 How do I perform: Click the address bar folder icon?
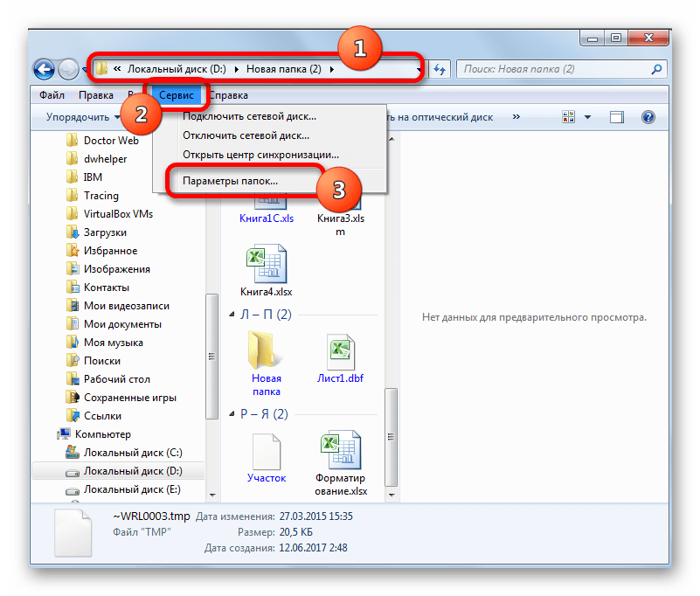102,68
